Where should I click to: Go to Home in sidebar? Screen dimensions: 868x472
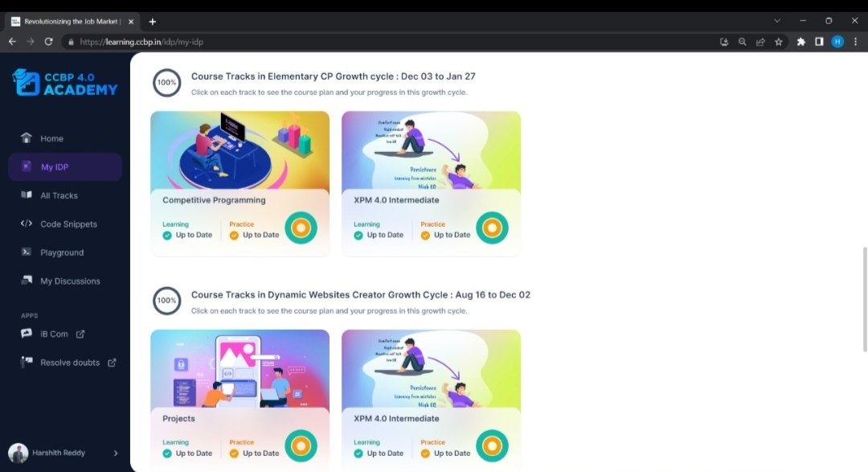[x=65, y=138]
